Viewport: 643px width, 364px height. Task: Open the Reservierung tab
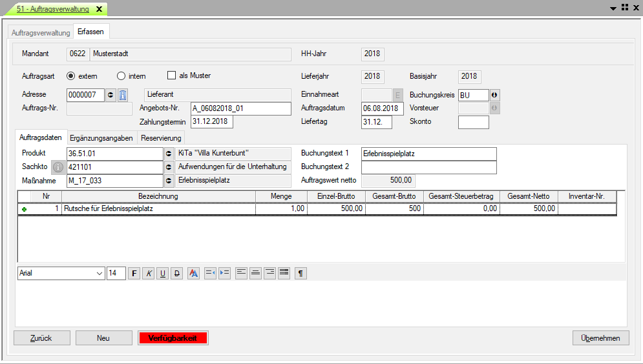(161, 137)
